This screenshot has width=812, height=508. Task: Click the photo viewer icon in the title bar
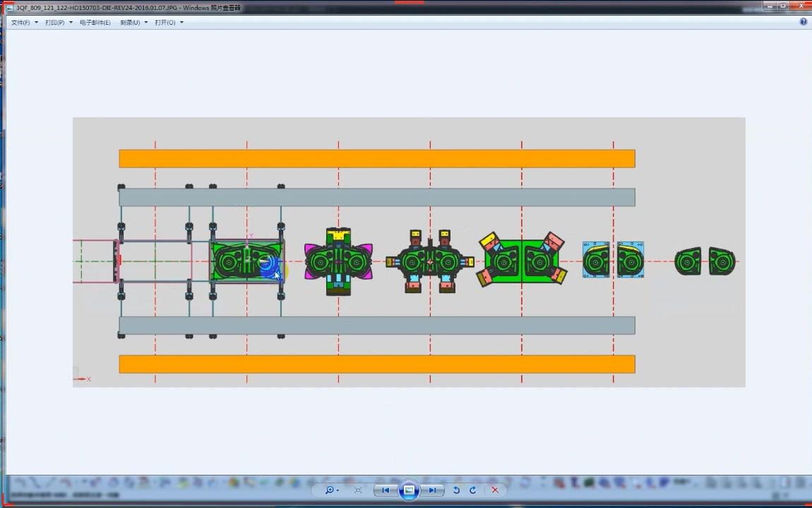click(x=10, y=8)
